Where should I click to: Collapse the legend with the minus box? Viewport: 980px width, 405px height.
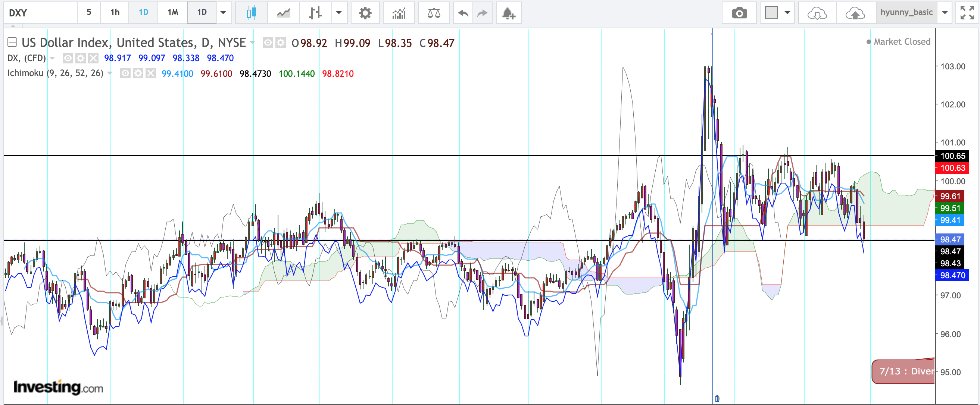point(12,42)
